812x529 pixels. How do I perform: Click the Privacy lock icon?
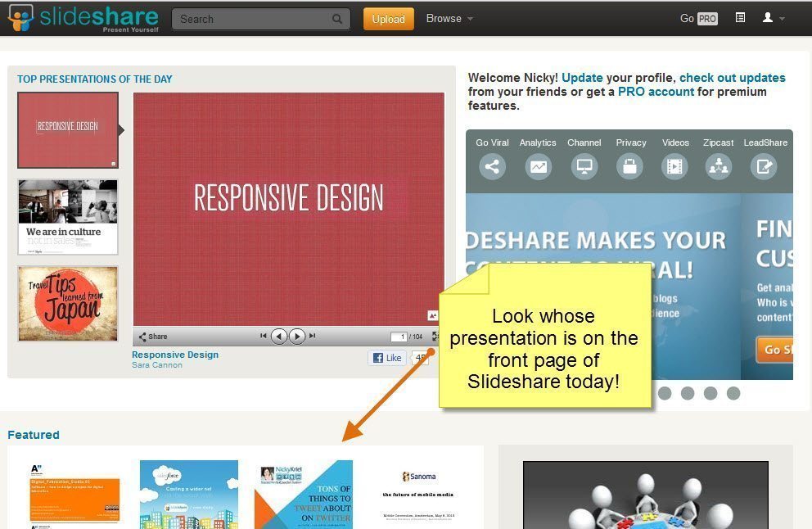coord(629,167)
